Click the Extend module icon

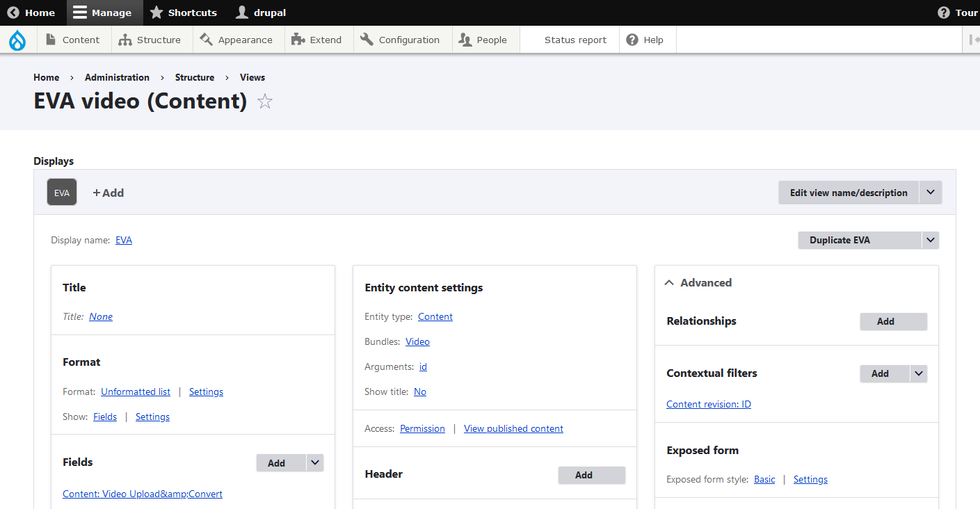tap(297, 39)
